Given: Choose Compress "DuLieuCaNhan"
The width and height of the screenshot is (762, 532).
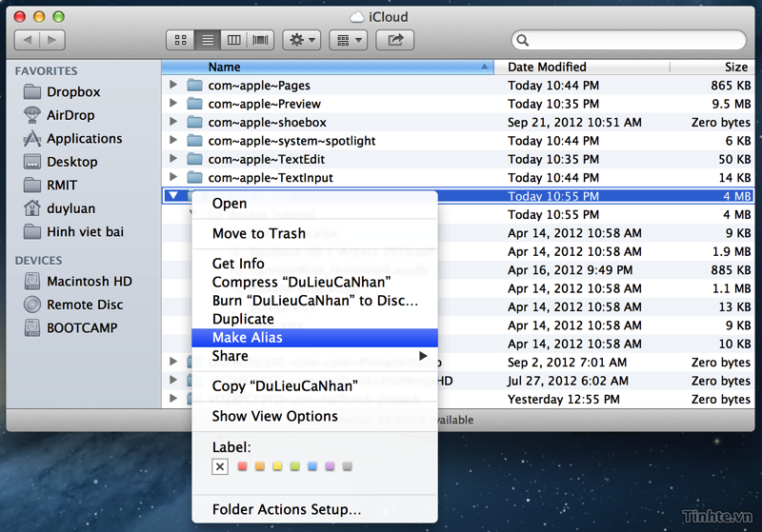Looking at the screenshot, I should (x=315, y=282).
